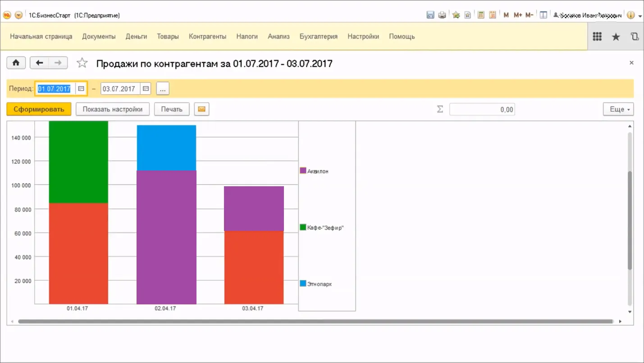Close the report tab with x
The height and width of the screenshot is (363, 644).
point(631,63)
